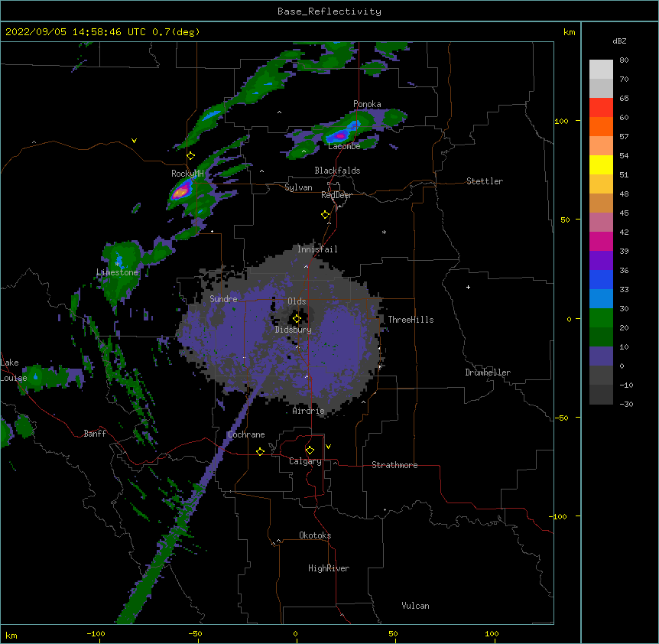This screenshot has height=644, width=659.
Task: Select the 80 dBZ white color swatch
Action: [x=601, y=70]
